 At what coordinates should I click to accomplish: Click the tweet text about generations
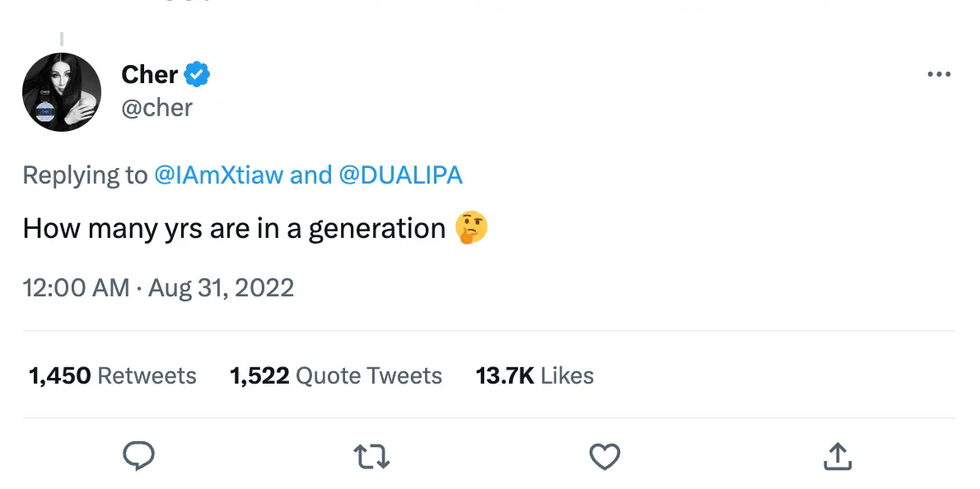click(231, 228)
